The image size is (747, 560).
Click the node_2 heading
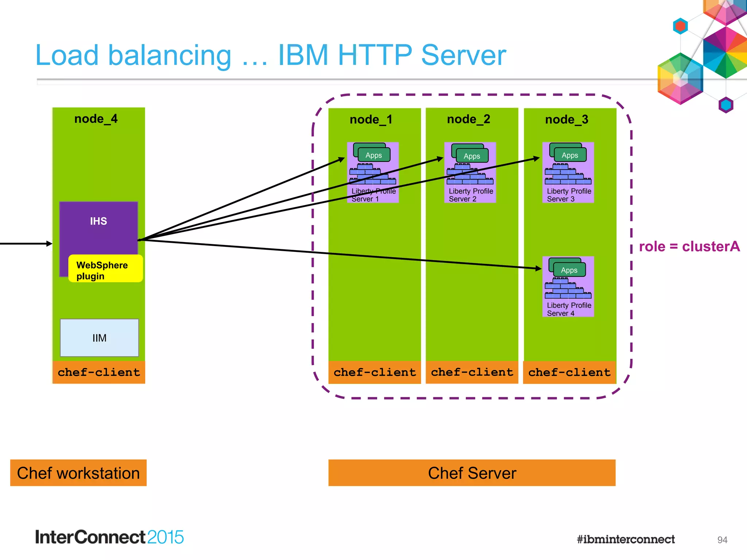coord(468,119)
